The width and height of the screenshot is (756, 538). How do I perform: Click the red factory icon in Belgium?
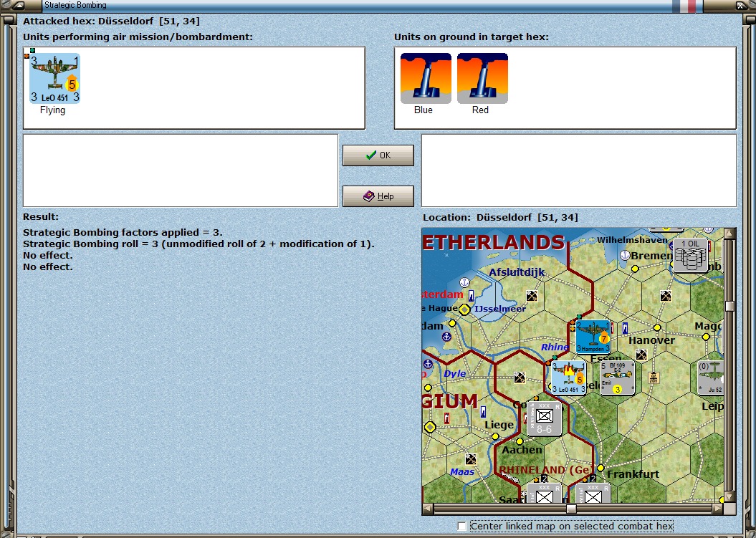point(447,418)
